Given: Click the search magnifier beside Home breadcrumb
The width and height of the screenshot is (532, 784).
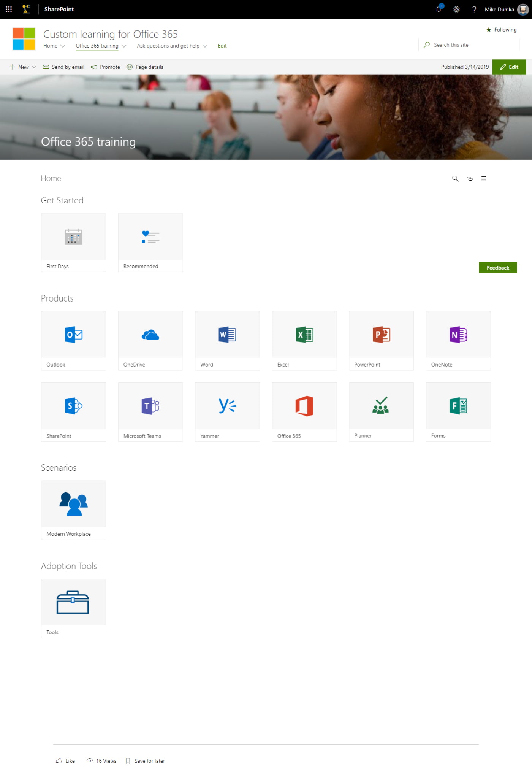Looking at the screenshot, I should (x=455, y=179).
